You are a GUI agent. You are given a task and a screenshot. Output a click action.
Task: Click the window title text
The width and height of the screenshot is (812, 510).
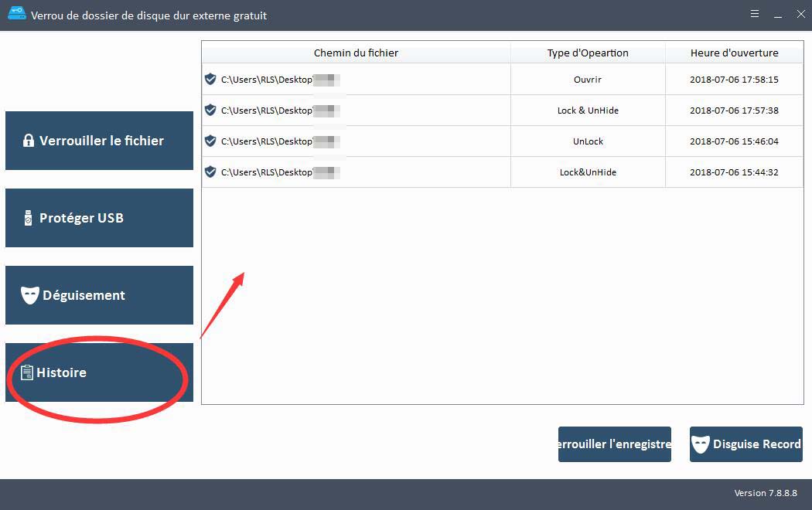pos(148,15)
